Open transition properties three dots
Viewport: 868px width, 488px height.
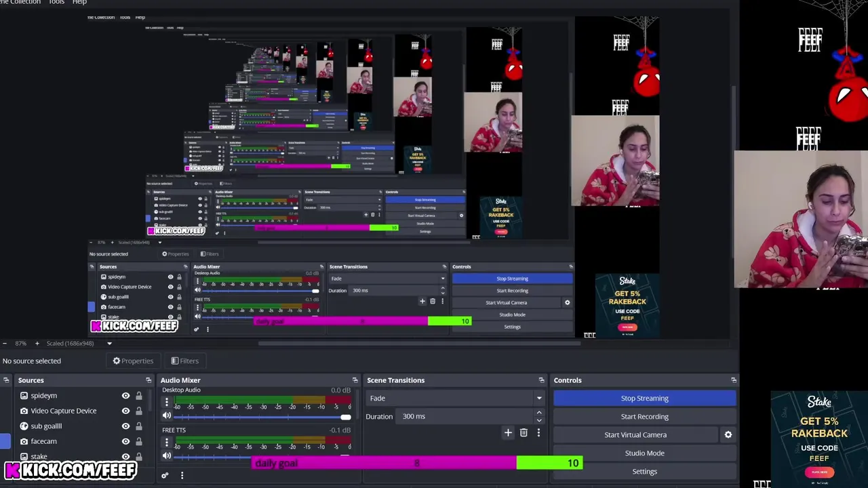tap(538, 432)
